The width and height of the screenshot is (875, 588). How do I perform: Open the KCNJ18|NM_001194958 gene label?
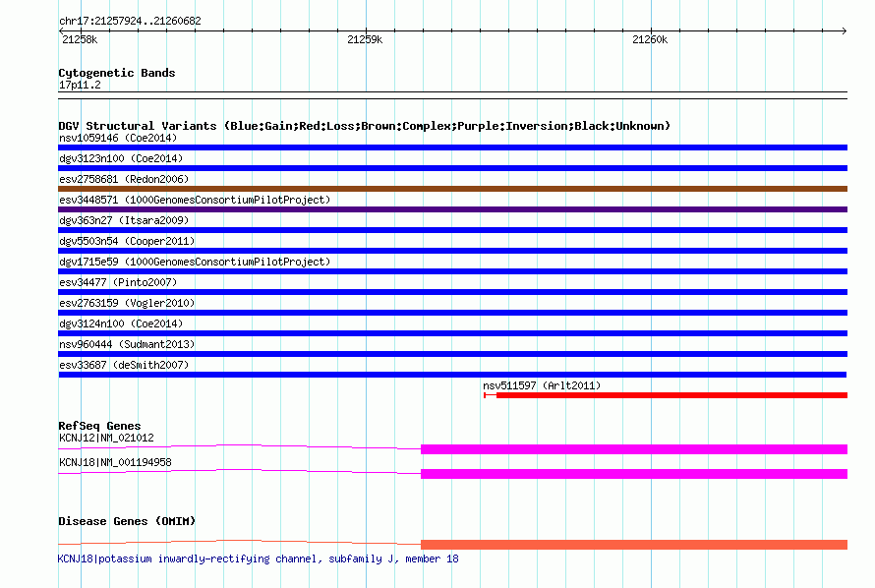coord(115,462)
